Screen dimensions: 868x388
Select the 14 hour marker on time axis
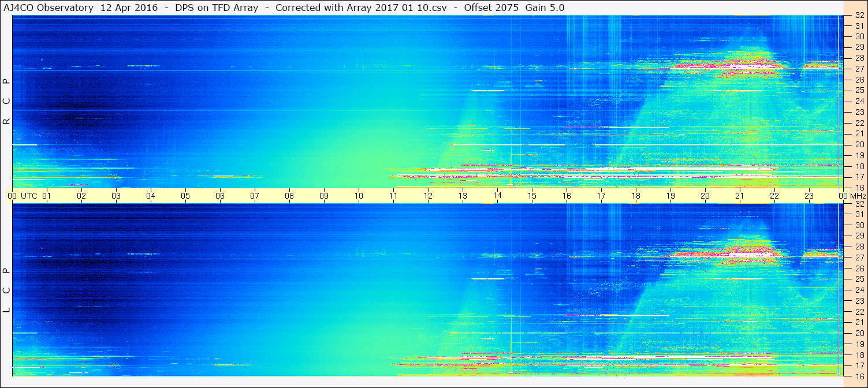point(497,196)
